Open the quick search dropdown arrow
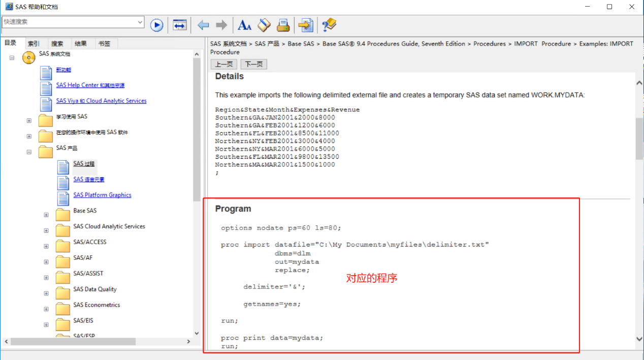Image resolution: width=644 pixels, height=360 pixels. point(140,22)
